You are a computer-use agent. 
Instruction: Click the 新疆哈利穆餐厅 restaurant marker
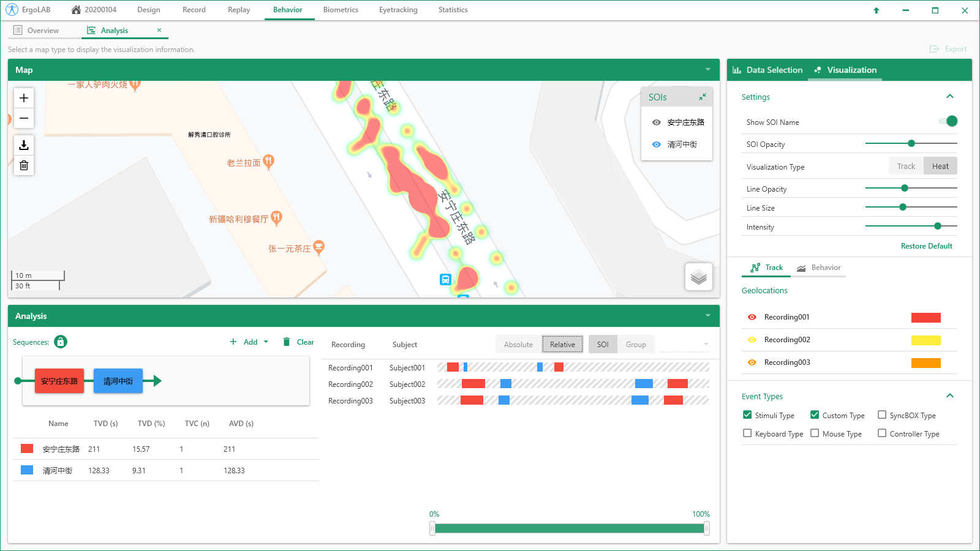point(276,218)
